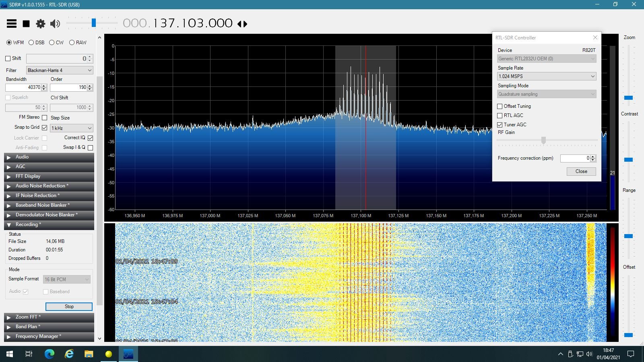Launch Internet Explorer from the taskbar
644x362 pixels.
69,354
